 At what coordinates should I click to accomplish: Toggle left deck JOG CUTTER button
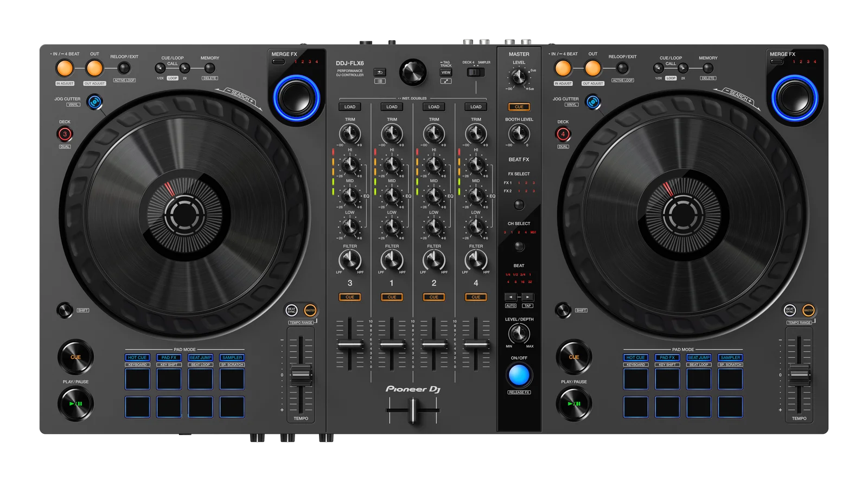coord(95,101)
